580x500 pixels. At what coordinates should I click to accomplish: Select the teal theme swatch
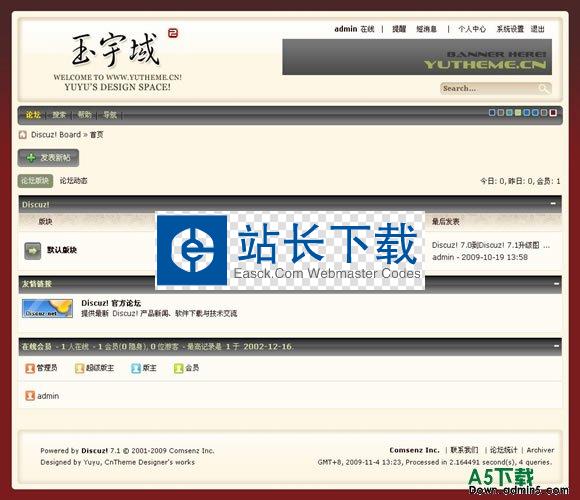click(x=509, y=112)
